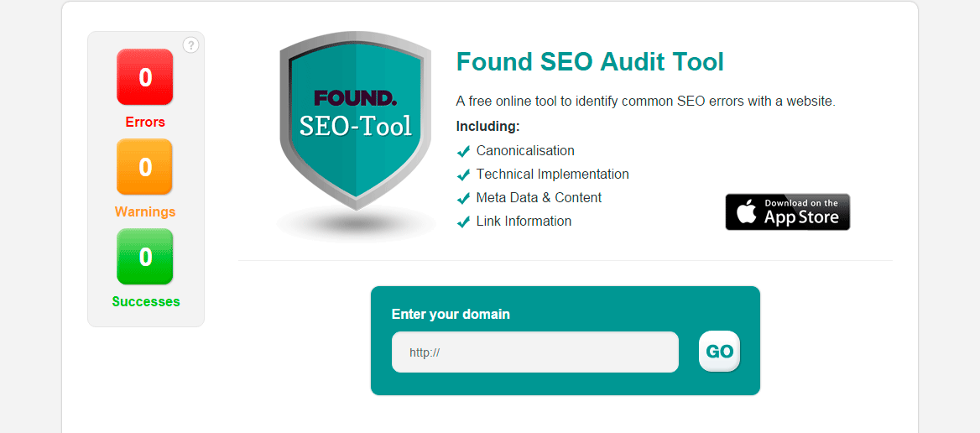Click the green Successes counter box
The image size is (980, 433).
point(145,257)
